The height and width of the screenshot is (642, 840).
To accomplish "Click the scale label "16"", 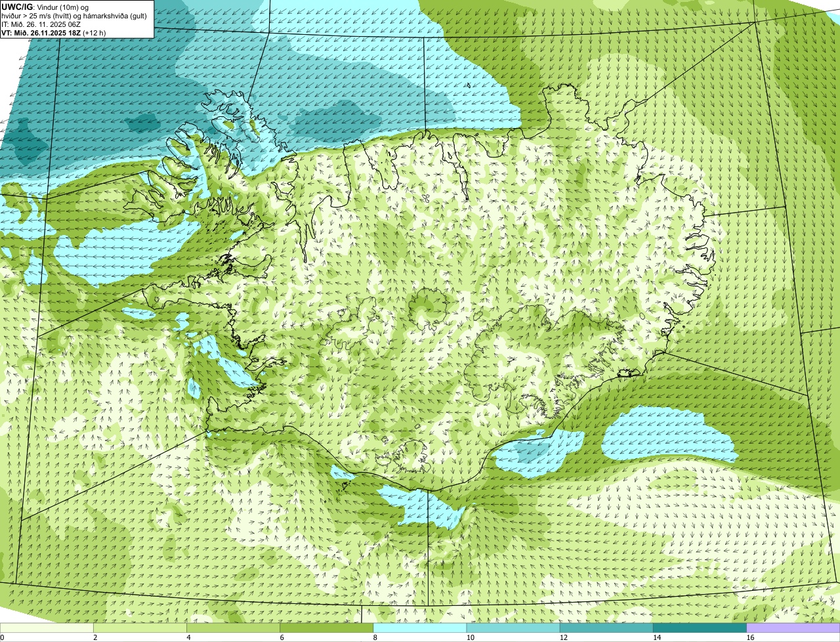I will (x=750, y=637).
